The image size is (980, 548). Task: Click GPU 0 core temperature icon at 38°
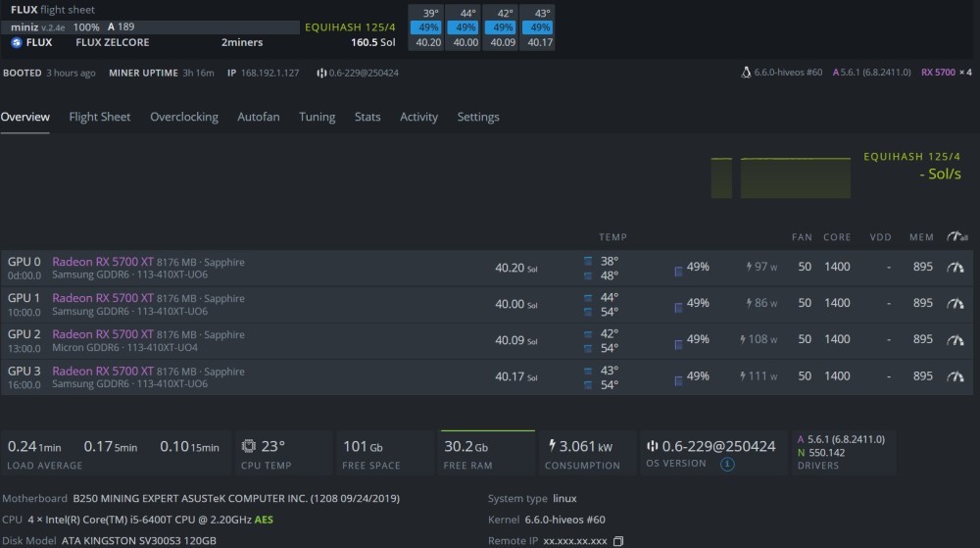[x=587, y=261]
